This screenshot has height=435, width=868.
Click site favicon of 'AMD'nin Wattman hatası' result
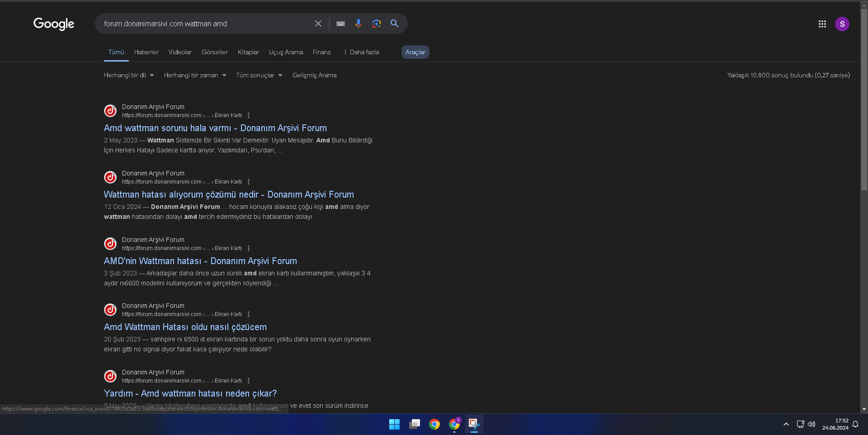click(x=110, y=244)
